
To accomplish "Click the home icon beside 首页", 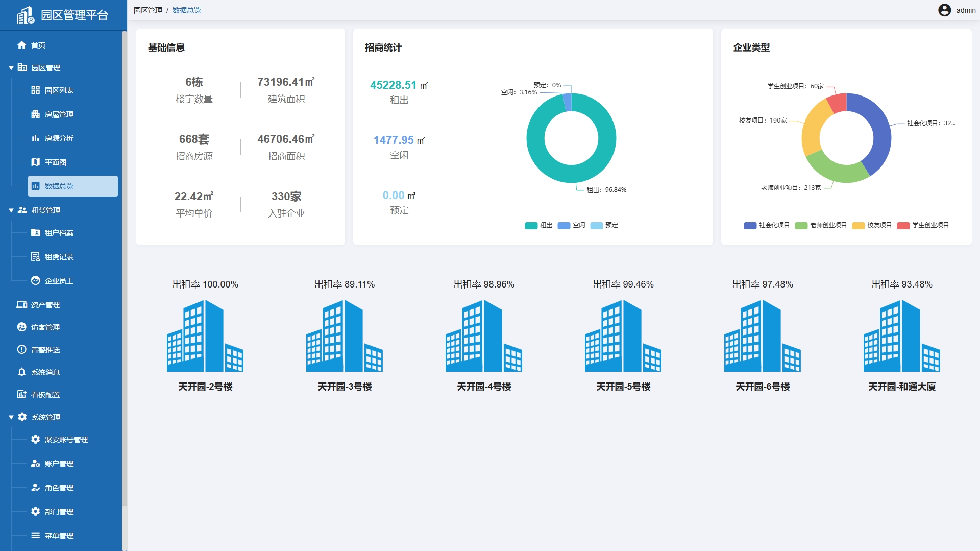I will click(x=21, y=45).
